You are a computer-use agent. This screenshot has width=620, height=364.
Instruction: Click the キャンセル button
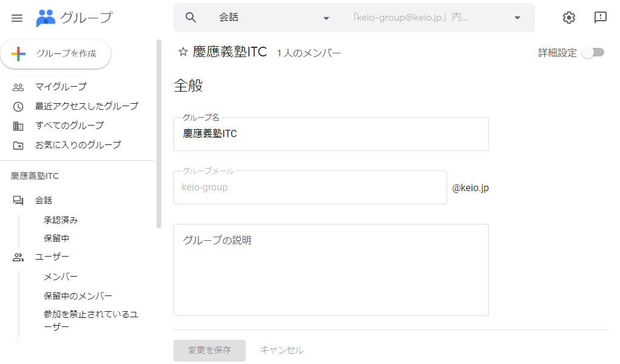pyautogui.click(x=281, y=350)
